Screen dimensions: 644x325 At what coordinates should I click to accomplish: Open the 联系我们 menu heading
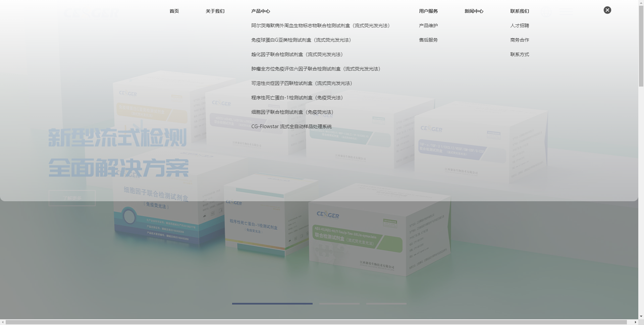520,11
